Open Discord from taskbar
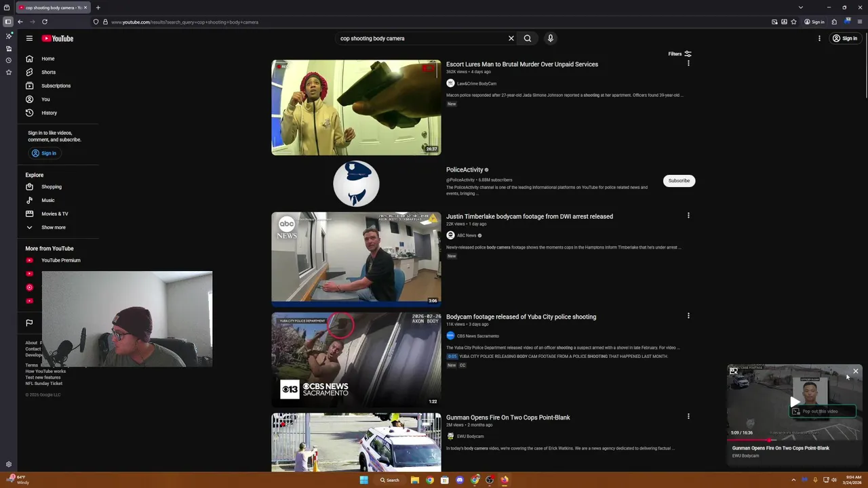The height and width of the screenshot is (488, 868). point(460,480)
